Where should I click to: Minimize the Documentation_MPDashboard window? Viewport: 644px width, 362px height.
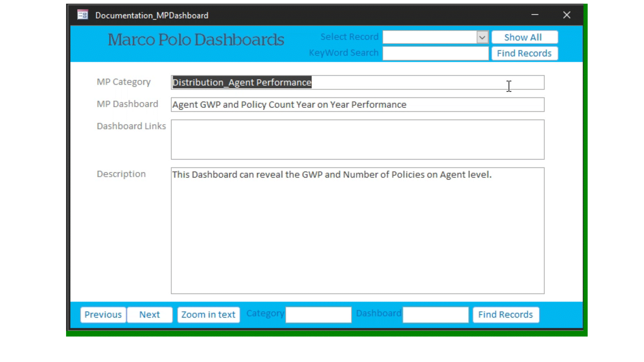point(535,15)
